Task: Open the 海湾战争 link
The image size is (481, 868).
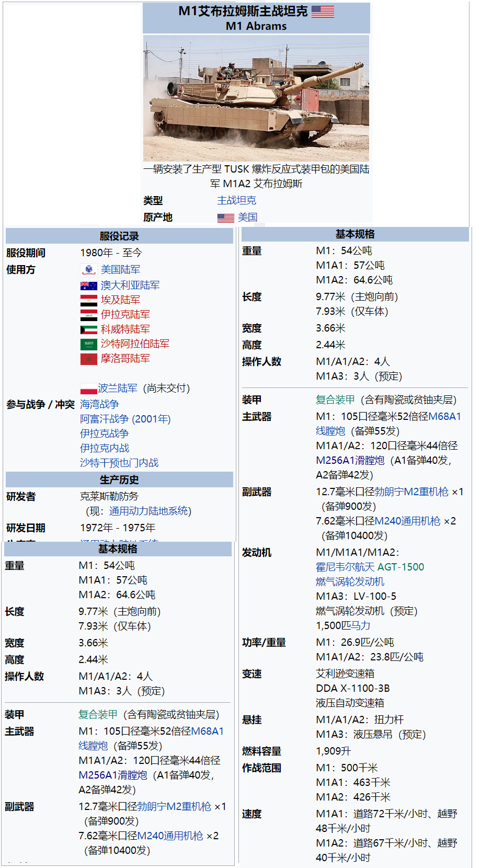Action: 99,404
